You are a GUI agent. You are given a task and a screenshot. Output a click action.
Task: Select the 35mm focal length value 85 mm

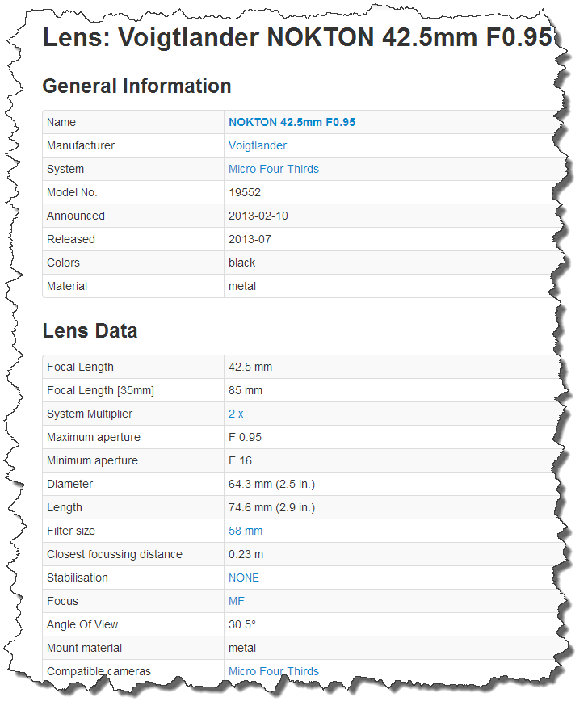pos(246,391)
